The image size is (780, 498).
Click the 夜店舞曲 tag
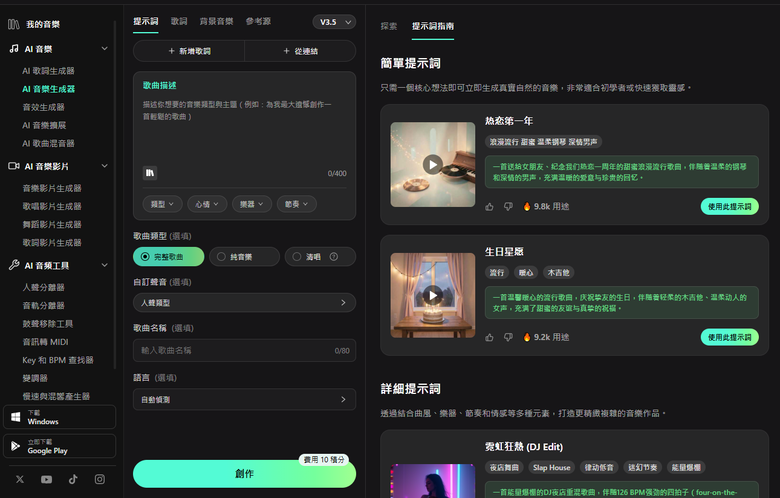click(x=504, y=467)
